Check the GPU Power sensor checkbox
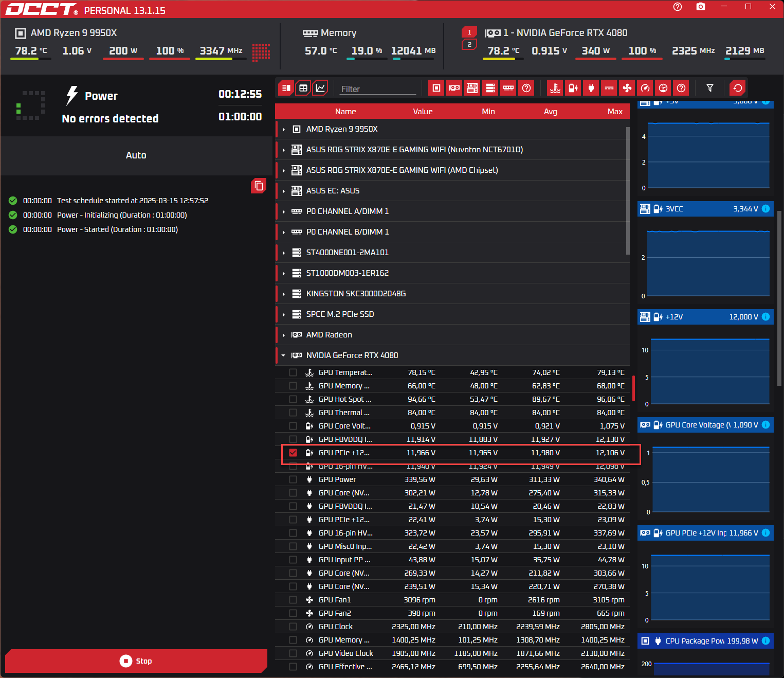The height and width of the screenshot is (678, 784). point(293,479)
